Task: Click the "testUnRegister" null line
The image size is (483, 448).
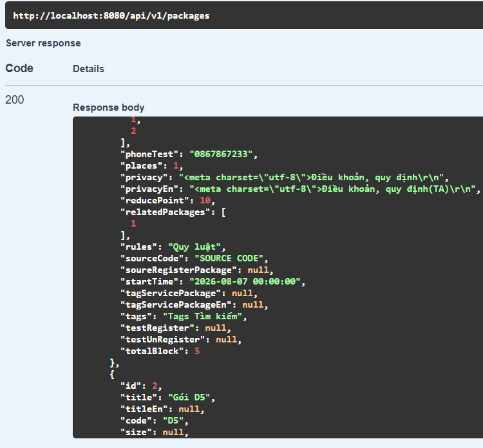Action: pyautogui.click(x=181, y=340)
